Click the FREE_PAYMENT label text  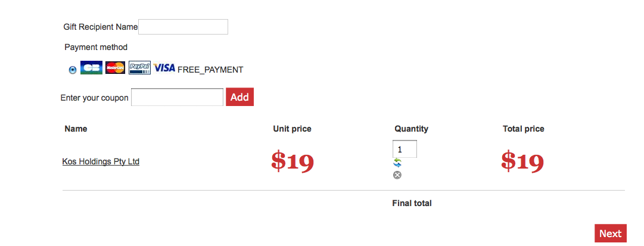pyautogui.click(x=210, y=70)
